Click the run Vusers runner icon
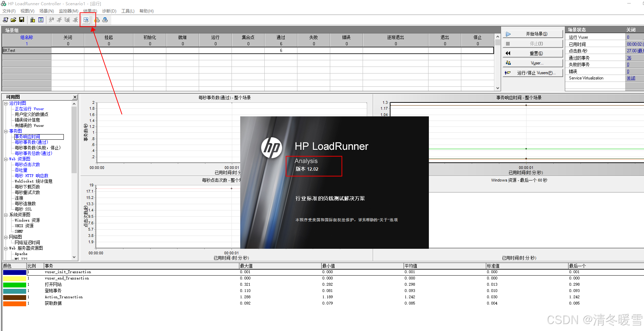The image size is (644, 331). pos(60,20)
